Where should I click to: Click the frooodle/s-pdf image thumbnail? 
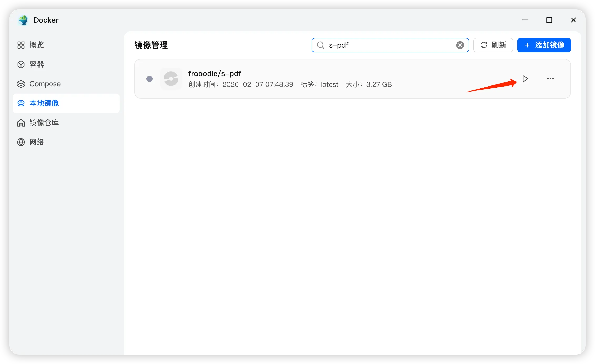171,79
